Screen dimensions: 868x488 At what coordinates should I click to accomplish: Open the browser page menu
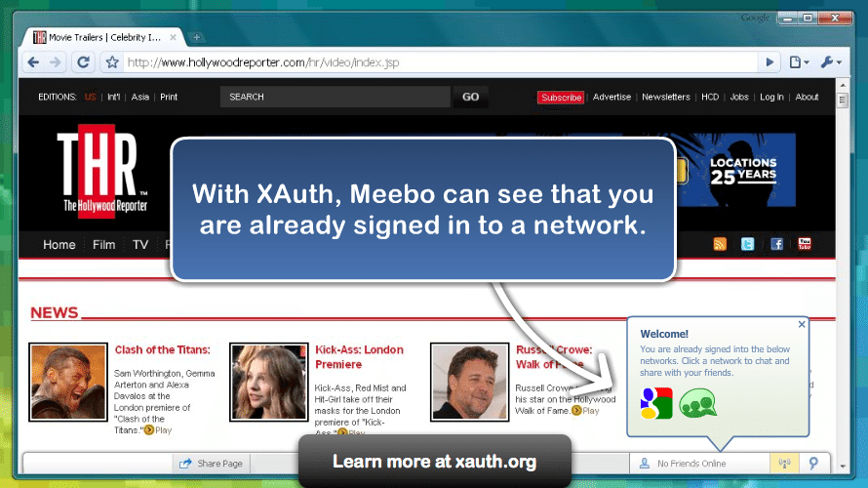point(799,62)
